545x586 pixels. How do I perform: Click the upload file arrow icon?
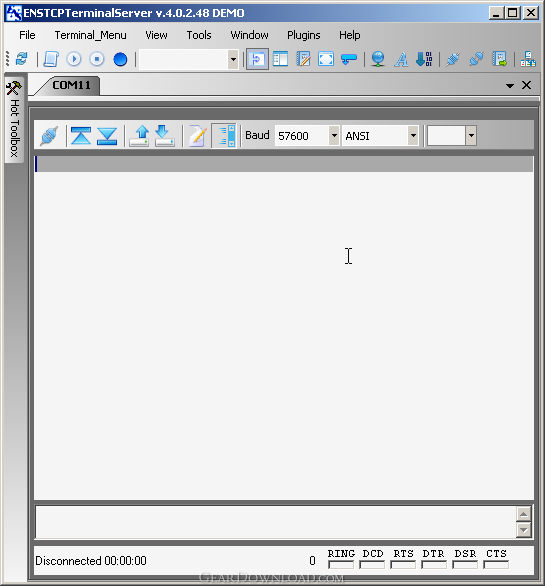tap(139, 135)
